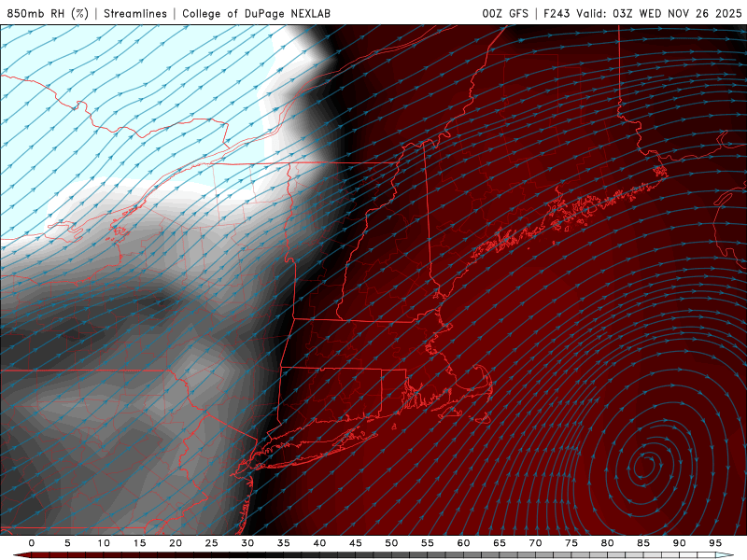Viewport: 747px width, 560px height.
Task: Click the "00Z GFS" model run label
Action: tap(505, 13)
